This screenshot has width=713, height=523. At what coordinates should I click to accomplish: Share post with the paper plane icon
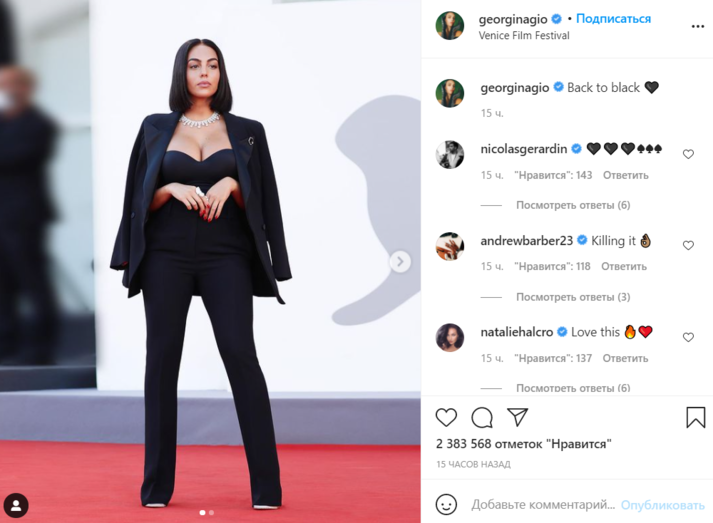click(x=517, y=417)
